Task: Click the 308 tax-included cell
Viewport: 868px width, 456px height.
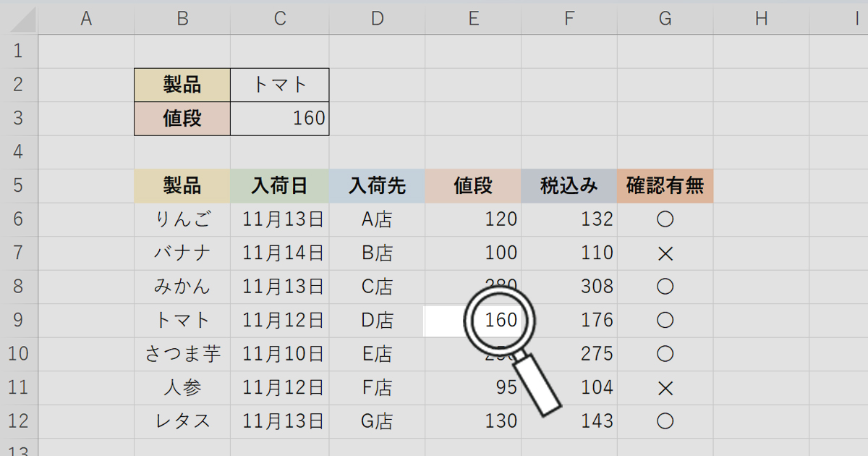Action: 569,287
